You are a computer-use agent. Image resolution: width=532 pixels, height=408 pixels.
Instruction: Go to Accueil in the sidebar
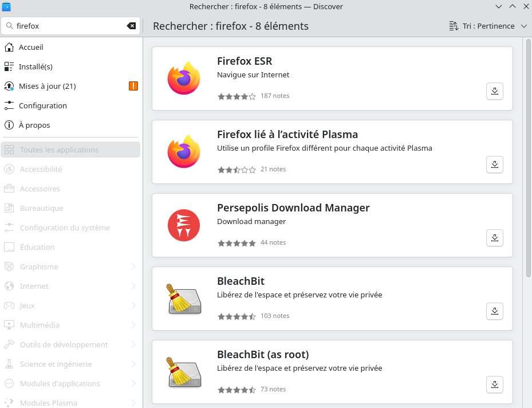point(31,47)
